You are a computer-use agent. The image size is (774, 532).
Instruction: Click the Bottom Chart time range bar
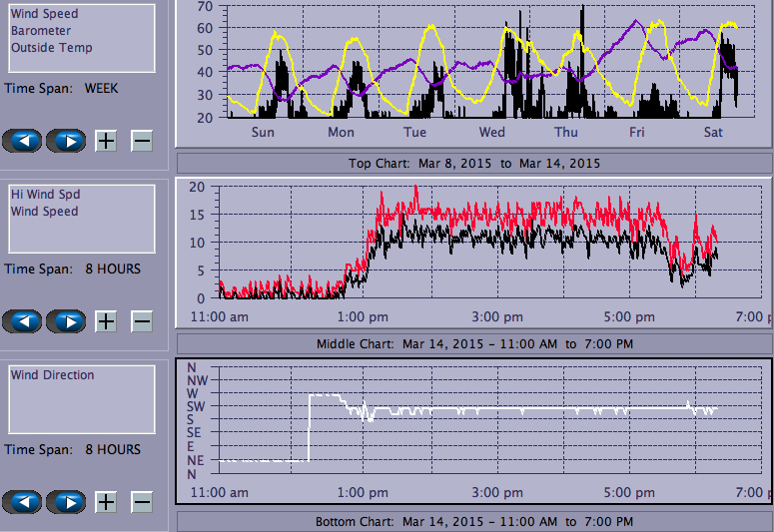pos(474,522)
